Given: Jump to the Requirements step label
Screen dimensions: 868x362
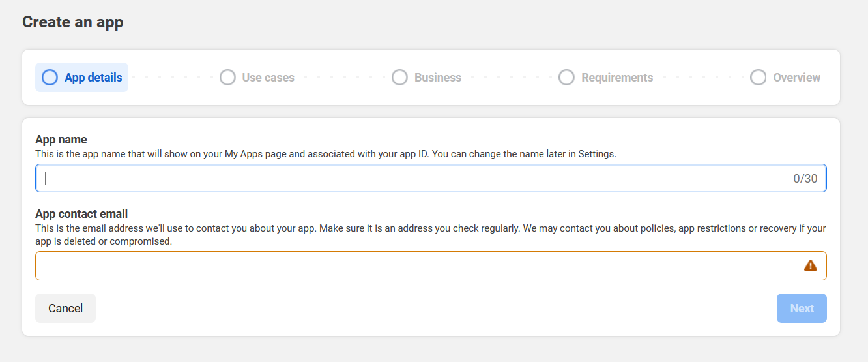Looking at the screenshot, I should [x=616, y=78].
